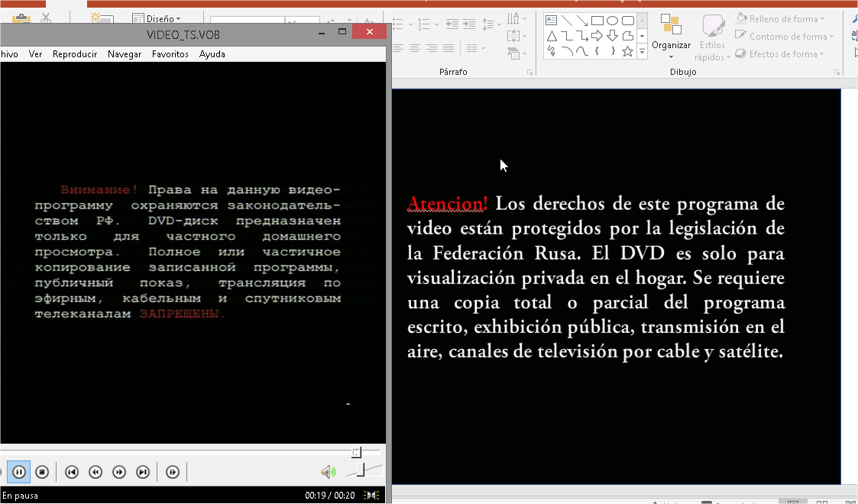Increase list indent level

pyautogui.click(x=469, y=24)
